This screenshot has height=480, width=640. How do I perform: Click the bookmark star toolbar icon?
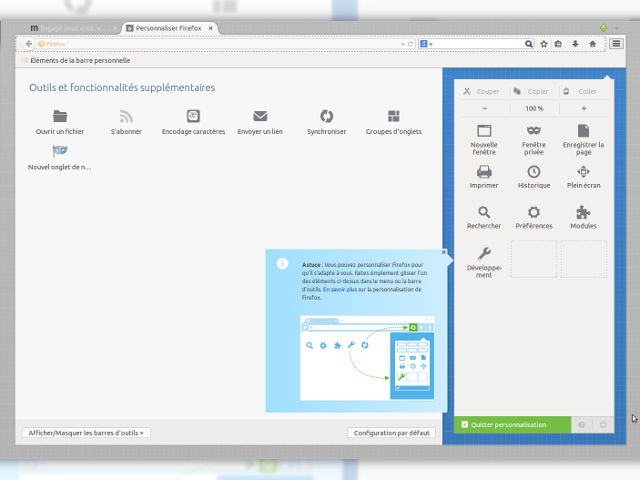pos(544,44)
